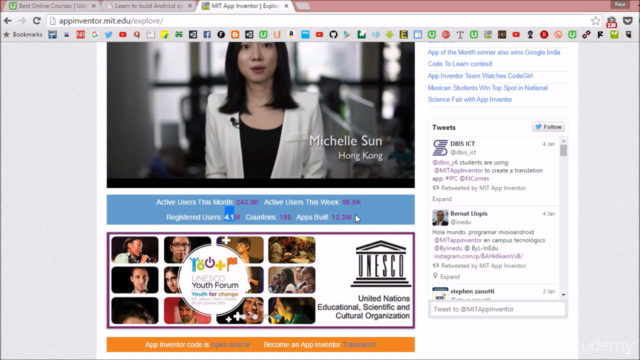Bookmark this page with the star icon
This screenshot has width=640, height=360.
tap(596, 20)
